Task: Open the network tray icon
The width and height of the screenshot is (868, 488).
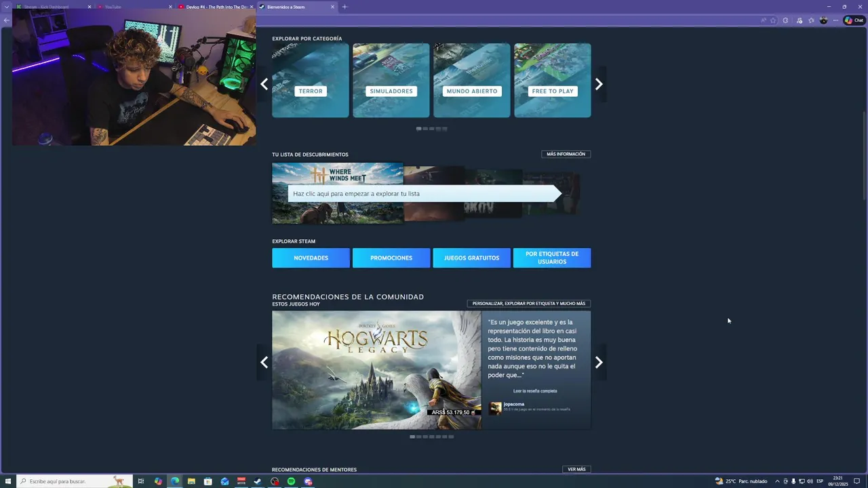Action: pyautogui.click(x=802, y=481)
